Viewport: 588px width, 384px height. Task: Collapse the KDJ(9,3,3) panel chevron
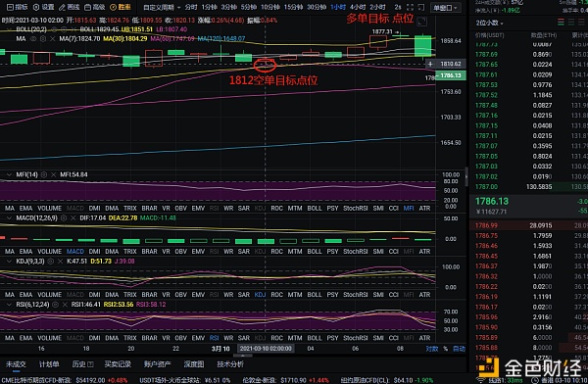click(x=9, y=261)
